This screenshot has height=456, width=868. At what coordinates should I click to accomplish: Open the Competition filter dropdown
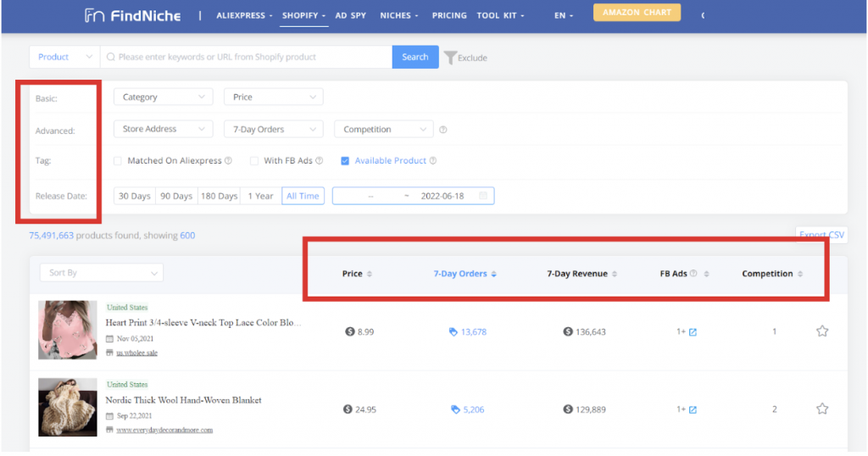pyautogui.click(x=384, y=129)
